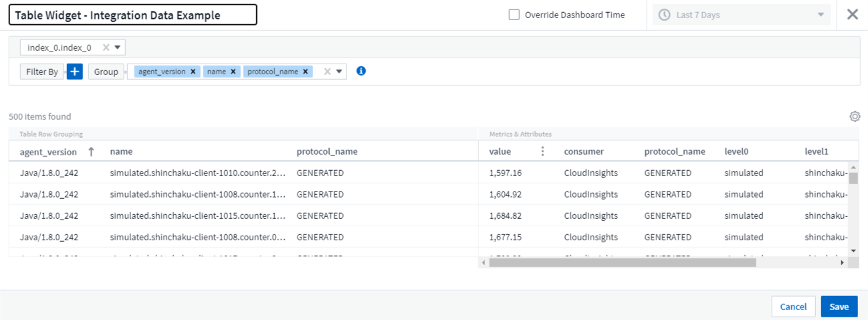Click the widget title input field
The image size is (868, 320).
click(132, 15)
